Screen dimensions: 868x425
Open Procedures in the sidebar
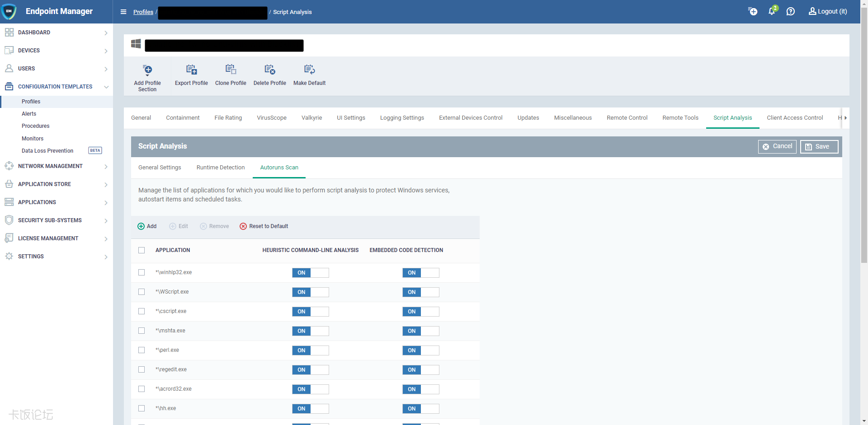coord(36,126)
